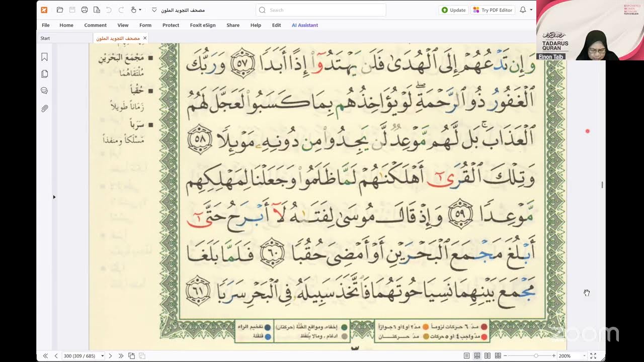Screen dimensions: 644x362
Task: Switch to continuous facing view mode
Action: (498, 356)
